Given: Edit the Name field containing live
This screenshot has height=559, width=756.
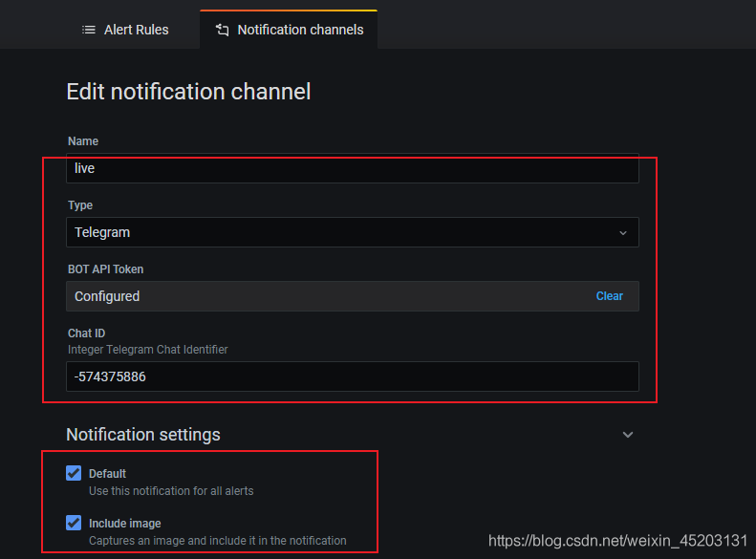Looking at the screenshot, I should pos(353,168).
